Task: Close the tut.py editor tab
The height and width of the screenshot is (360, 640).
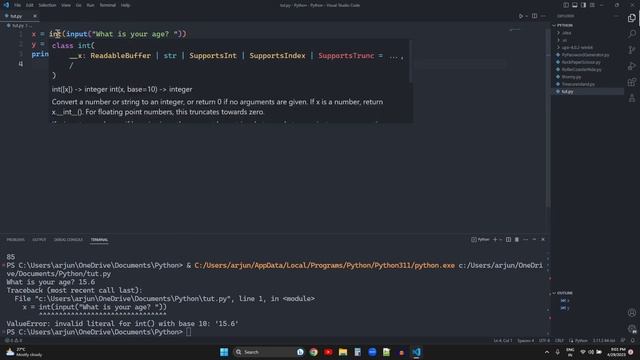Action: tap(35, 16)
